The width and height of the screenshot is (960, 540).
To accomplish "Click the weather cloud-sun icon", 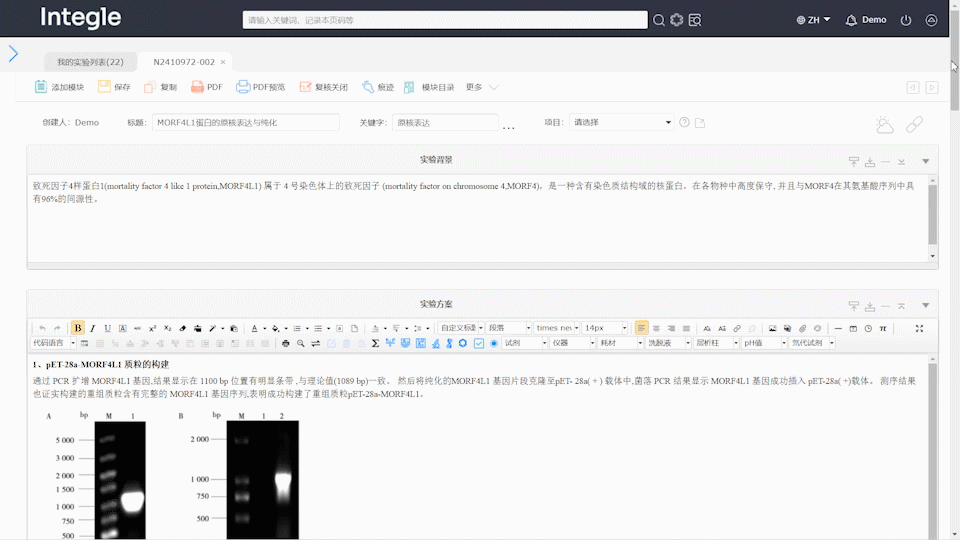I will (x=885, y=124).
